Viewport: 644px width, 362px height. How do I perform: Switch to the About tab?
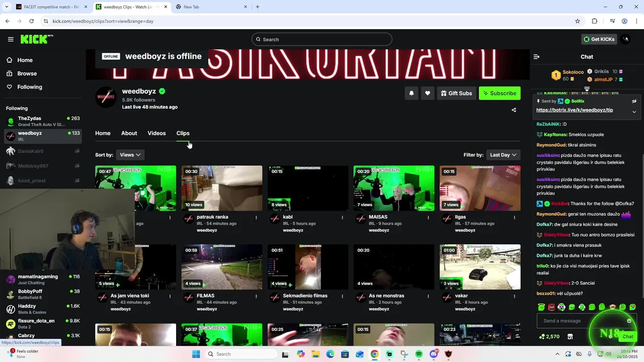coord(129,133)
